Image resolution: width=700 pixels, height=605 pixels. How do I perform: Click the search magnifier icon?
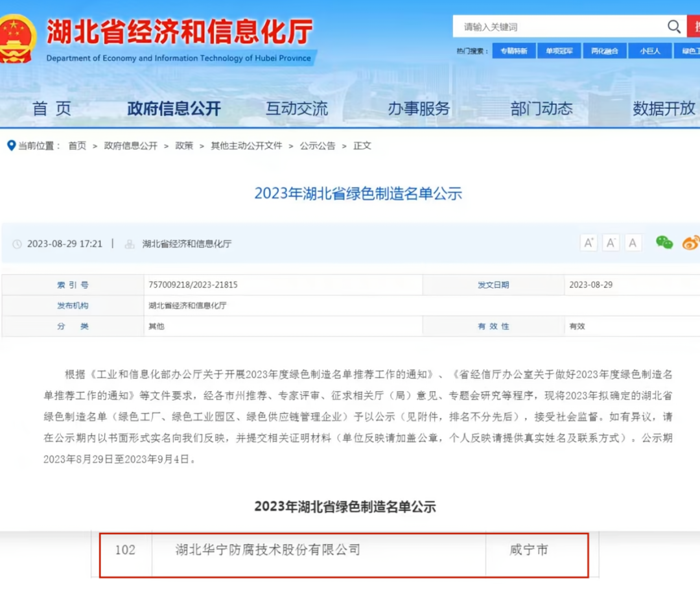[x=674, y=27]
